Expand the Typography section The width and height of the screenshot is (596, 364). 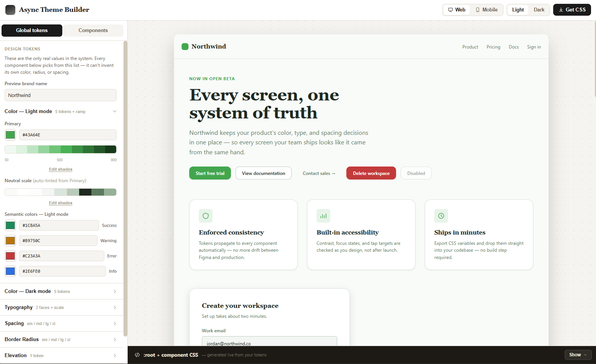62,307
